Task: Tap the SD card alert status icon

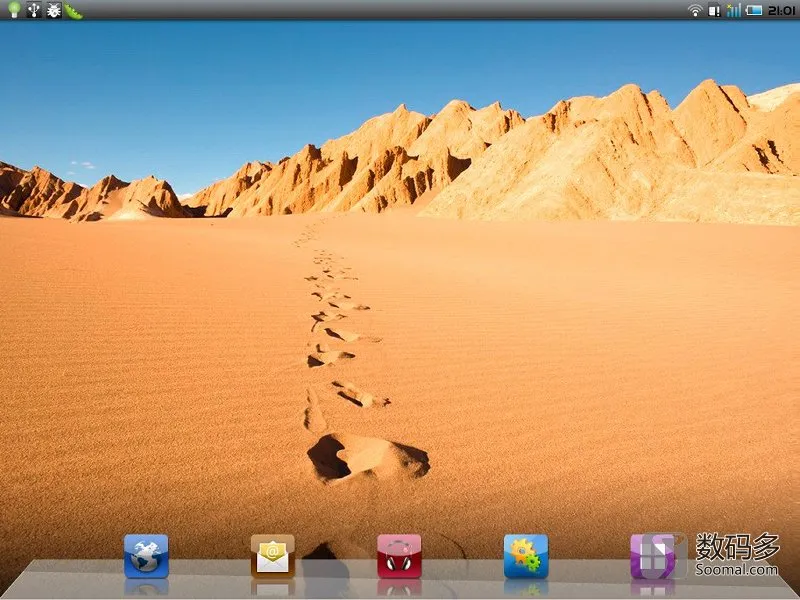Action: click(714, 10)
